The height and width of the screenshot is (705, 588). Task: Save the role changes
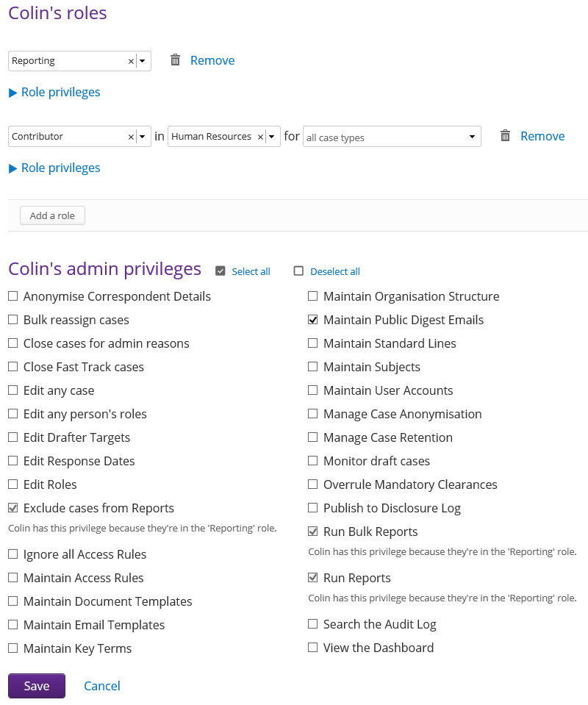coord(37,686)
